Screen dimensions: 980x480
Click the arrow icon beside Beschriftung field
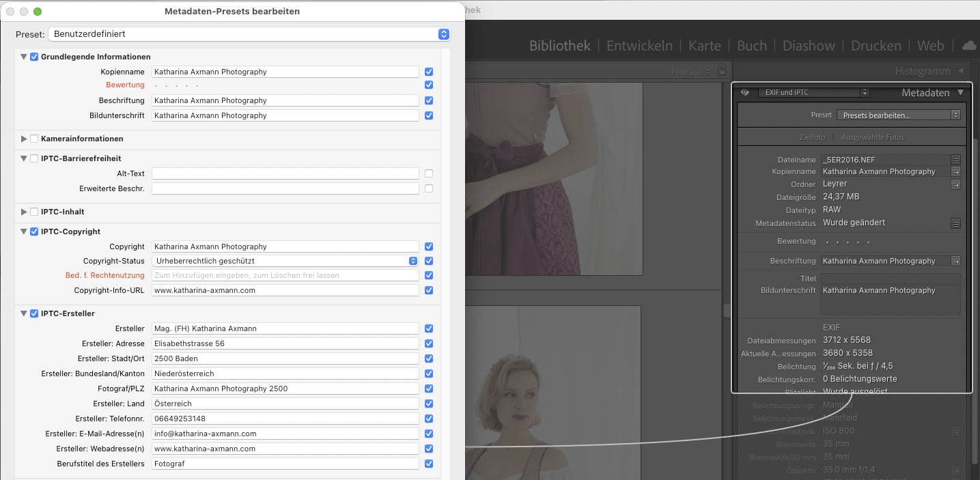(955, 261)
